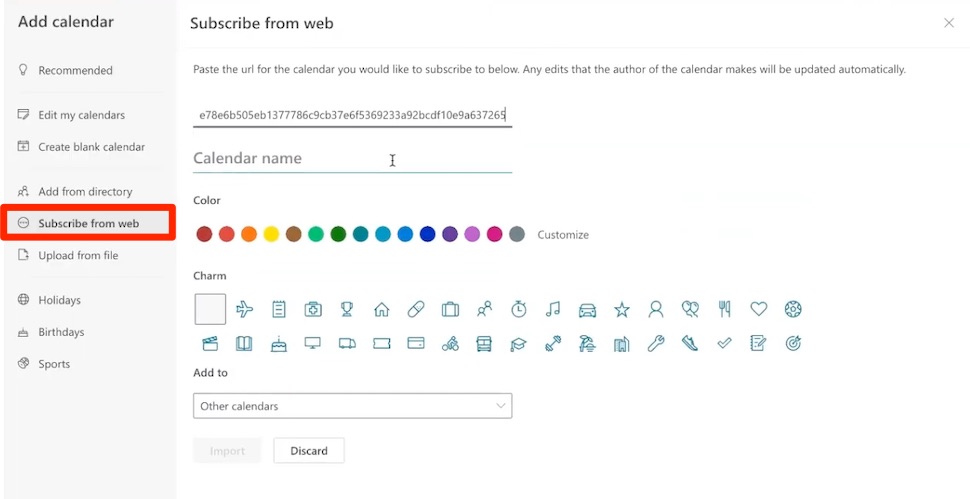
Task: Pick the yellow color swatch
Action: [271, 234]
